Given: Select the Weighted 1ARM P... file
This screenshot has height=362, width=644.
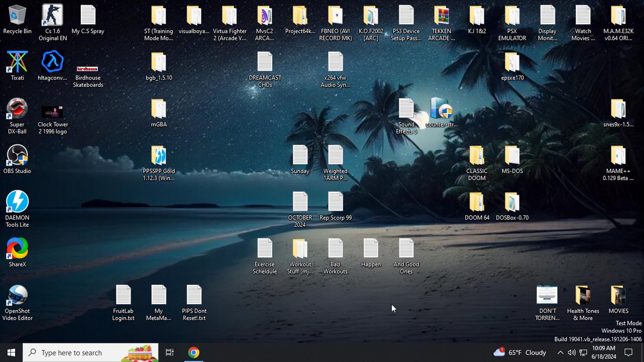Looking at the screenshot, I should pos(336,163).
